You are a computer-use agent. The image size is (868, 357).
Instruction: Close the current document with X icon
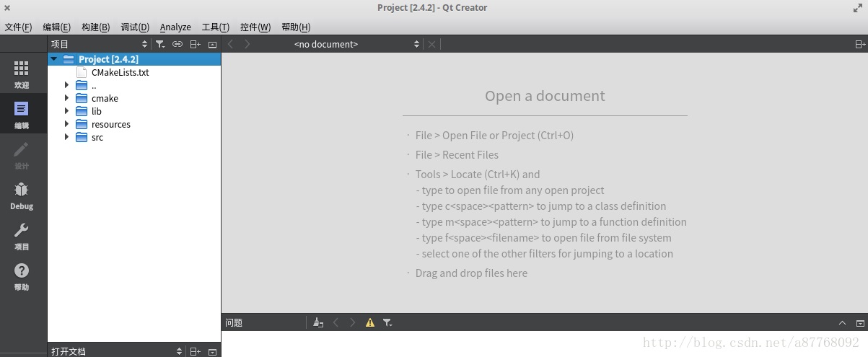coord(431,44)
